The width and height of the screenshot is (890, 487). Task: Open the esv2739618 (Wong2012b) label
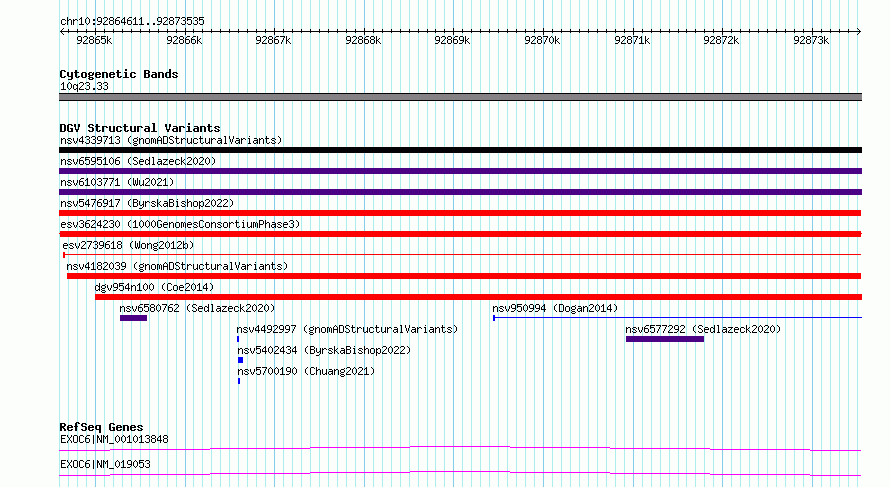(x=128, y=245)
